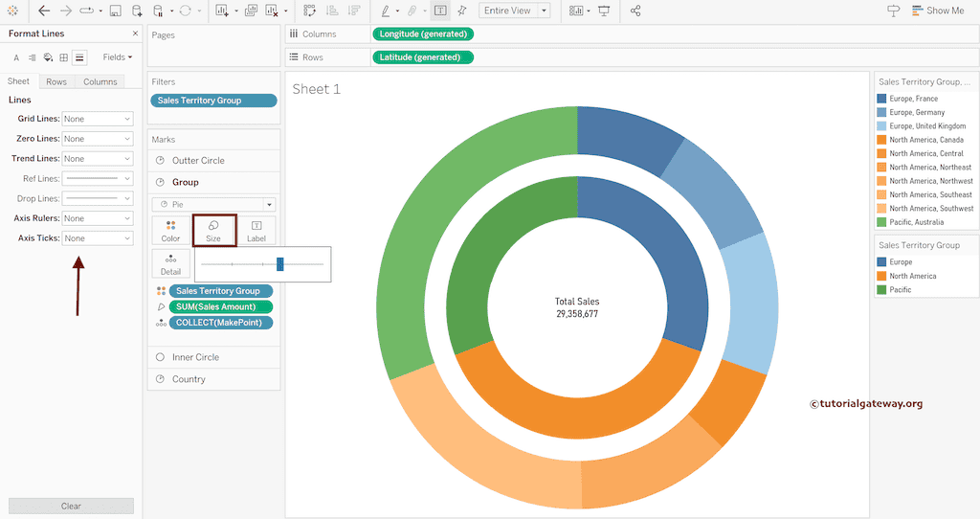
Task: Click the mark size slider handle
Action: pyautogui.click(x=280, y=264)
